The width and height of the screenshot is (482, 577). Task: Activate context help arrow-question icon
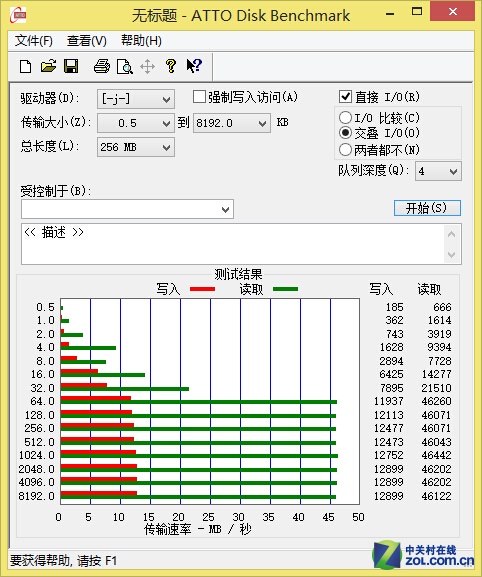(x=194, y=66)
